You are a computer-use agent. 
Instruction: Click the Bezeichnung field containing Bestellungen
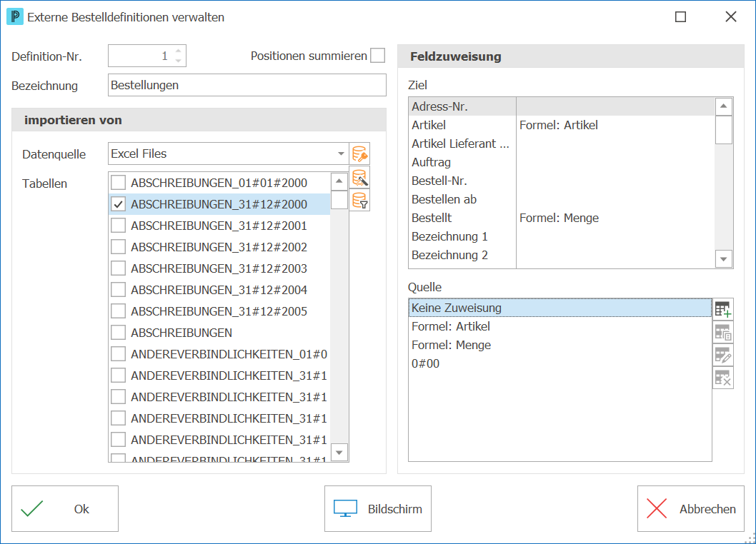click(x=247, y=85)
